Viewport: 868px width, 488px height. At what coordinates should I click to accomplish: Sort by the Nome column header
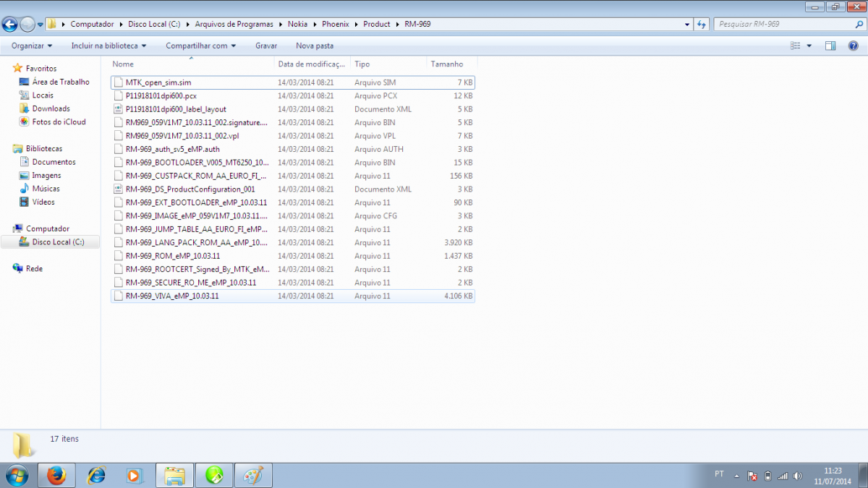click(192, 64)
